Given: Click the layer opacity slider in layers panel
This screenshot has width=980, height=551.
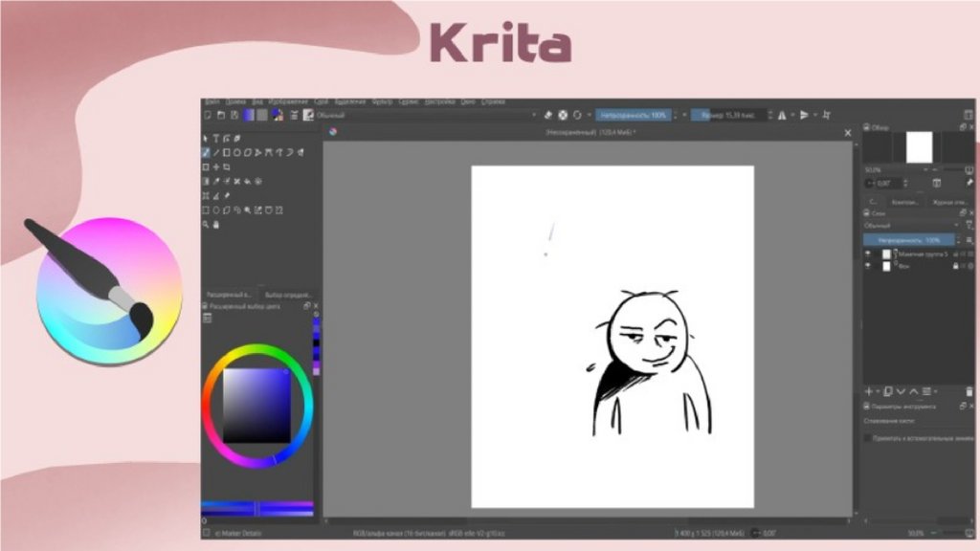Looking at the screenshot, I should (x=909, y=239).
